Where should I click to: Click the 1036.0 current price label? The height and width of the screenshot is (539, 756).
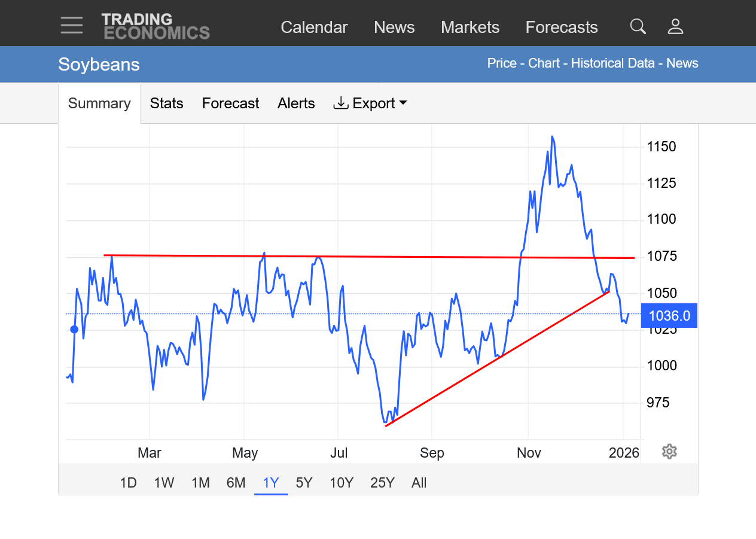(669, 316)
